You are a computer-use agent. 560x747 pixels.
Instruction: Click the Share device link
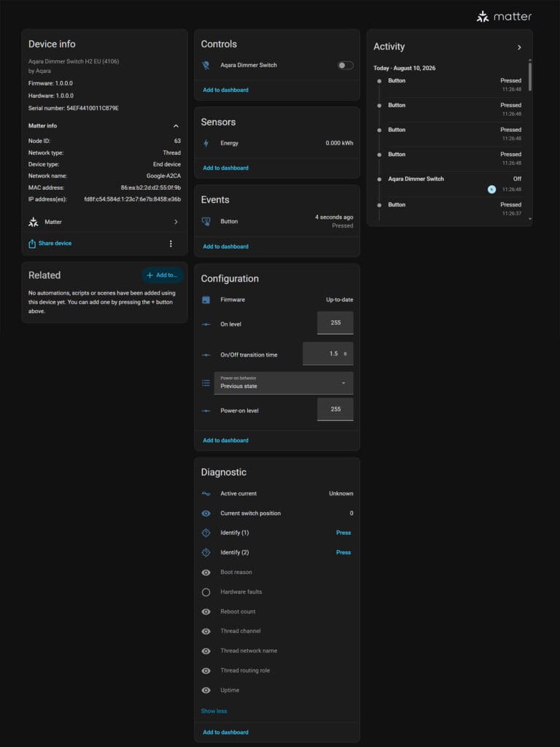pos(55,244)
